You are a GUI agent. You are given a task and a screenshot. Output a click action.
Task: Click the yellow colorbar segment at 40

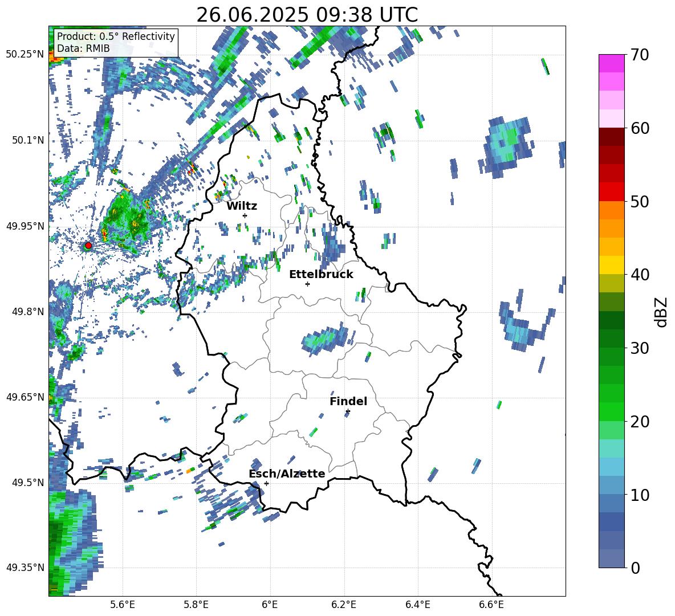click(611, 265)
